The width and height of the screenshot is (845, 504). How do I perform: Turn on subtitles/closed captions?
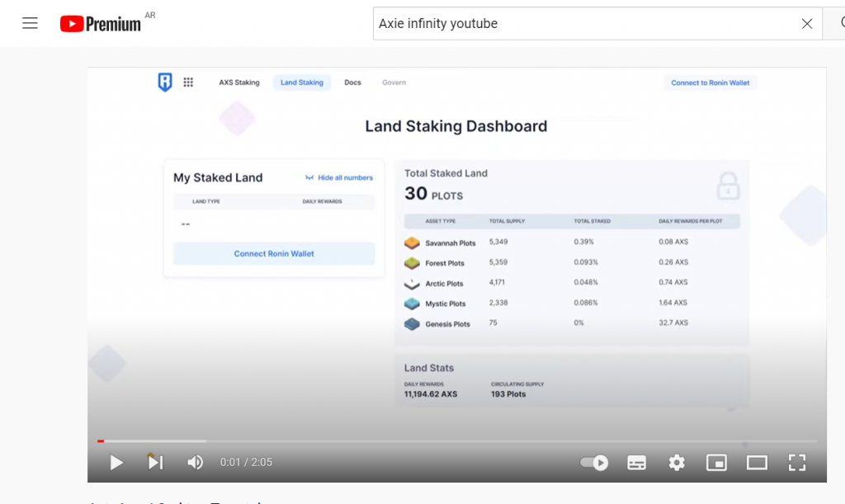636,463
